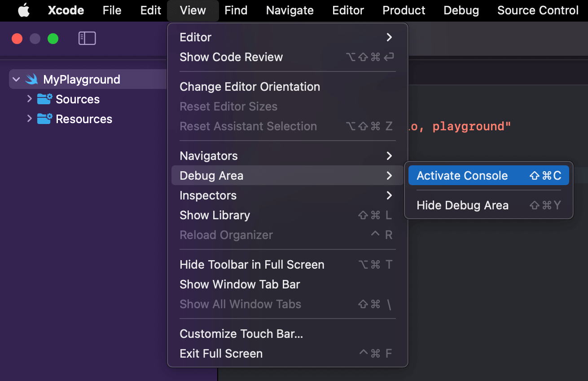
Task: Select Hide Toolbar in Full Screen
Action: pos(287,265)
